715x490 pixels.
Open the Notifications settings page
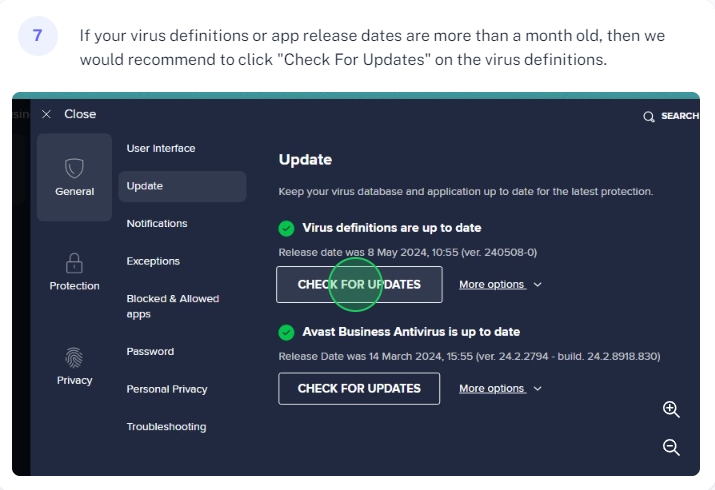(x=157, y=223)
